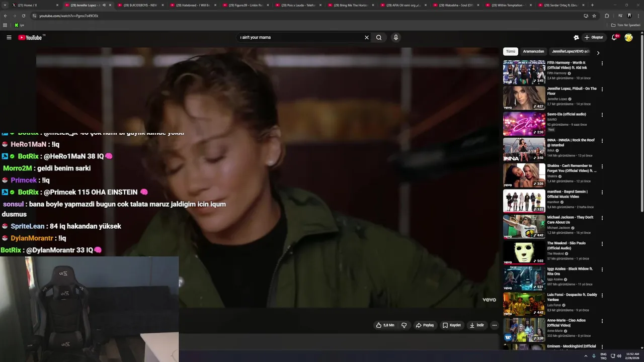Open Luis Fonsi Despacito video title
This screenshot has height=362, width=644.
(572, 297)
